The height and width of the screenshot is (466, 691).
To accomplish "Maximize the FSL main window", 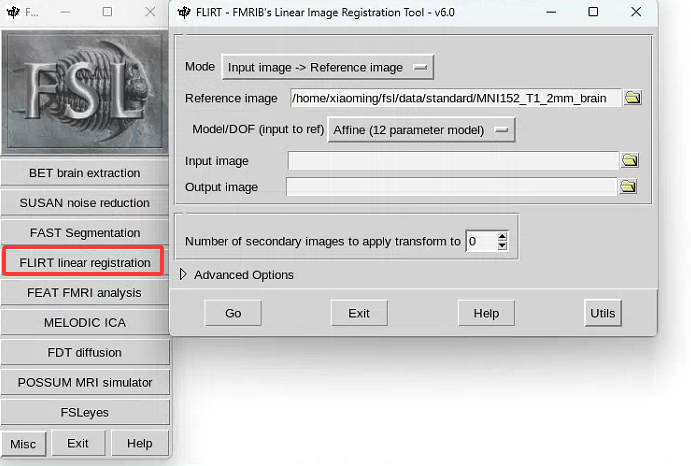I will (107, 12).
